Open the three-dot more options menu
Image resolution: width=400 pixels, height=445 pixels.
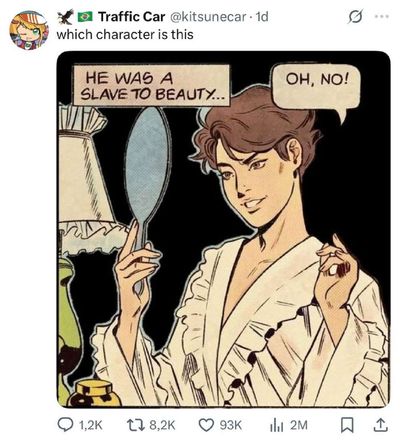[x=381, y=16]
